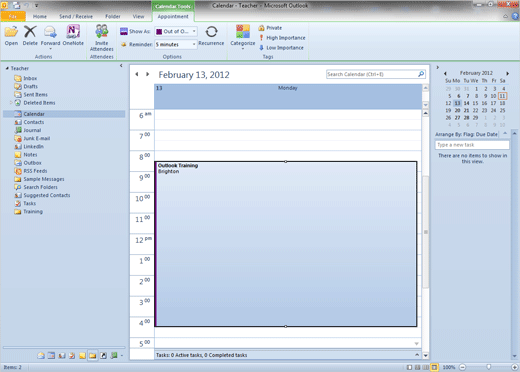Show next month in date navigator
This screenshot has height=372, width=520.
507,73
